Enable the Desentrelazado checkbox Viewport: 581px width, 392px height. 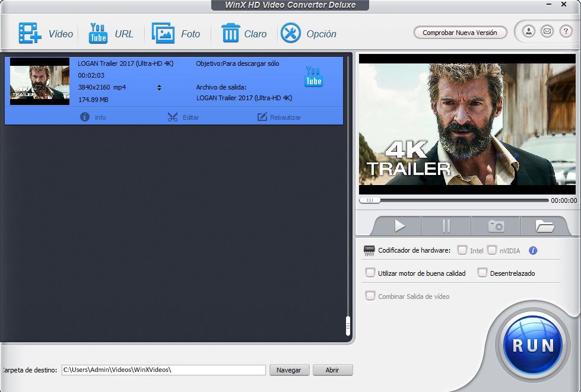(x=482, y=273)
